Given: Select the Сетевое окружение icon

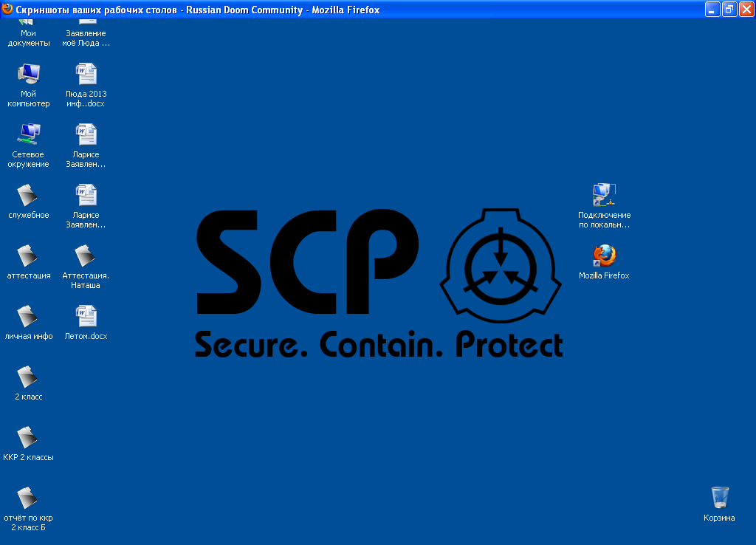Looking at the screenshot, I should tap(28, 146).
